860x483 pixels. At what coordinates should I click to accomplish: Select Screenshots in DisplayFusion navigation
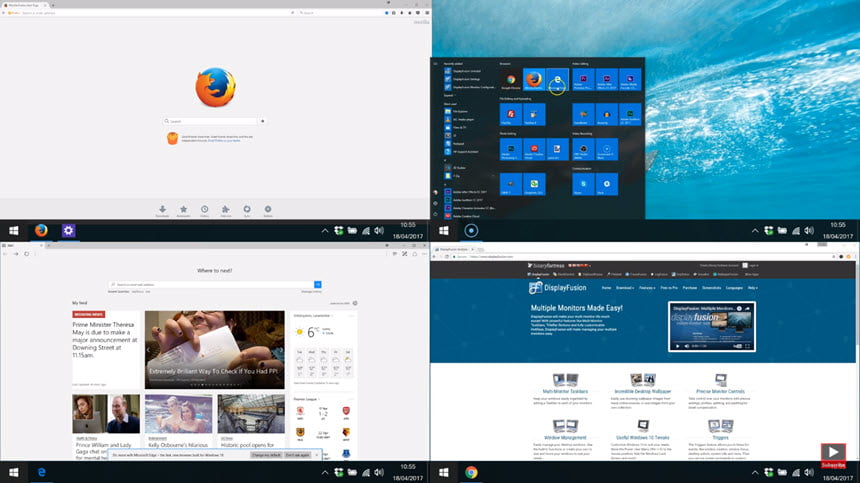pos(711,288)
